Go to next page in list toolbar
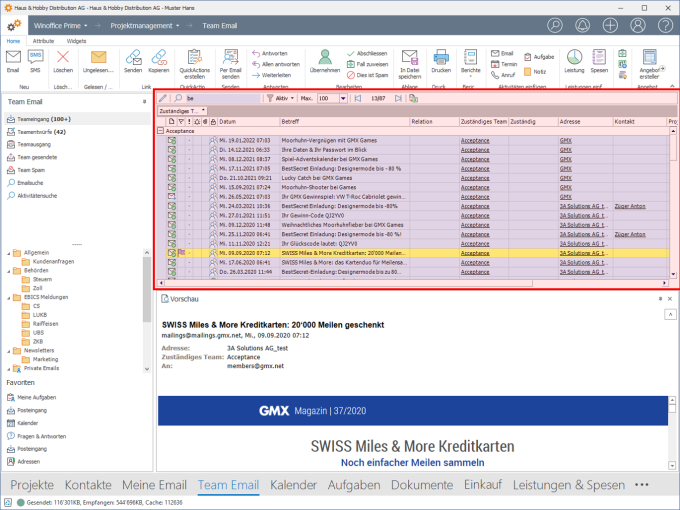Viewport: 680px width, 510px height. click(x=398, y=98)
